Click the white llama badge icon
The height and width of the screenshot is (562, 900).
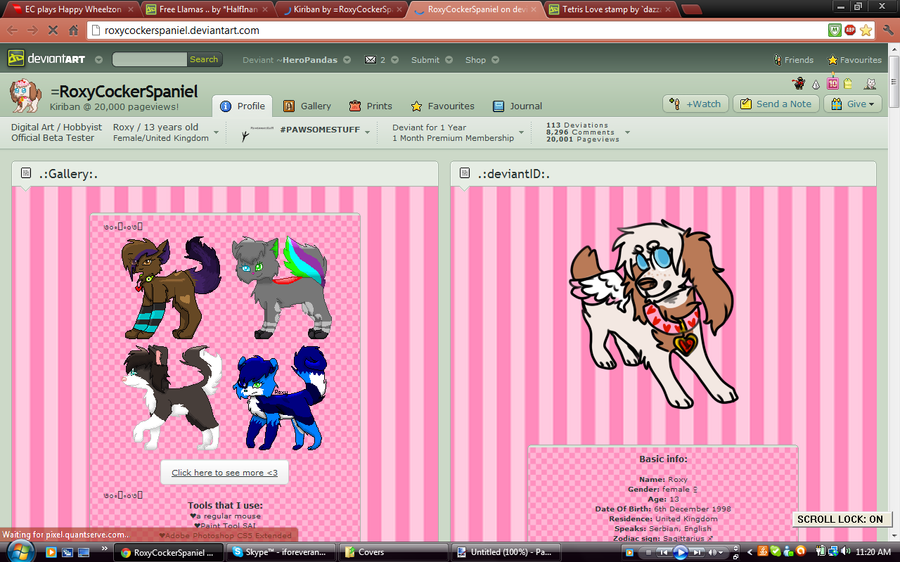[x=871, y=84]
